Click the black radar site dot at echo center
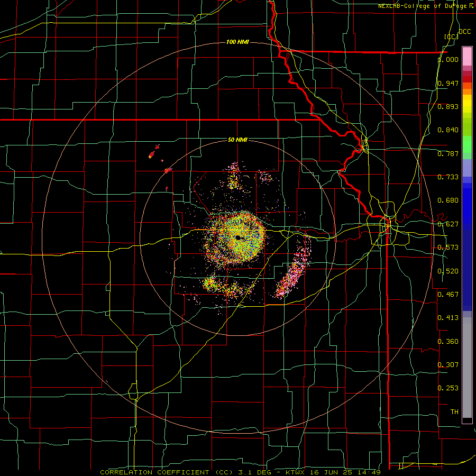The width and height of the screenshot is (476, 476). pyautogui.click(x=238, y=237)
